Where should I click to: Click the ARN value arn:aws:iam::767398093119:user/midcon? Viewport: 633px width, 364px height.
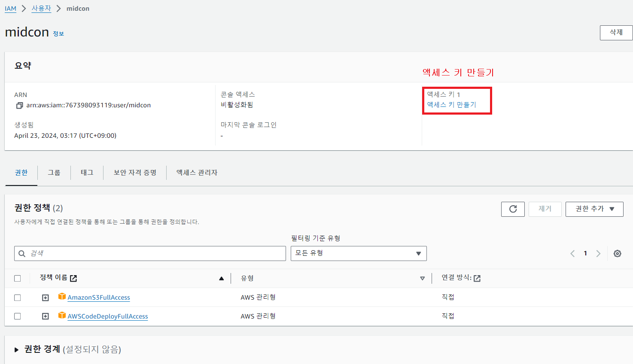[x=88, y=105]
